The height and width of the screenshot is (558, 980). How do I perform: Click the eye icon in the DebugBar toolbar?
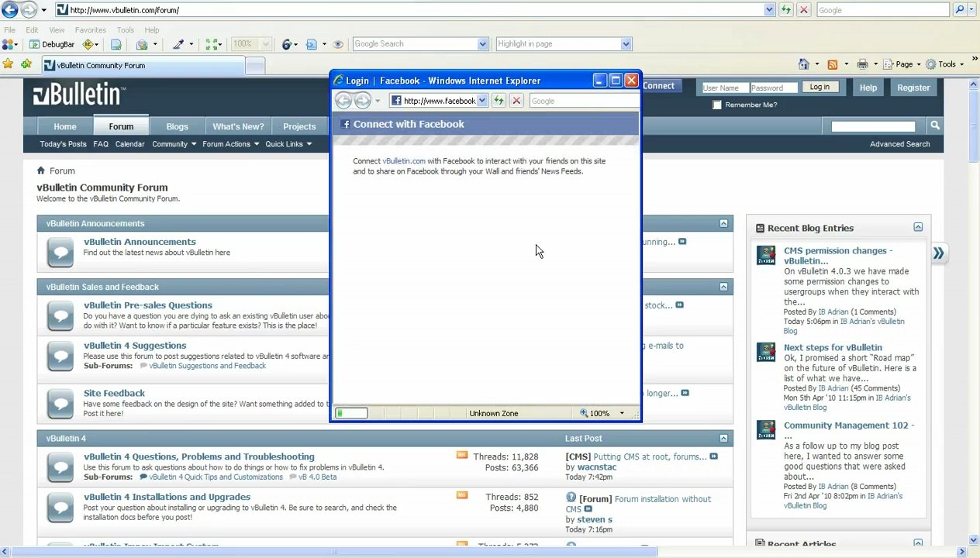[x=337, y=44]
